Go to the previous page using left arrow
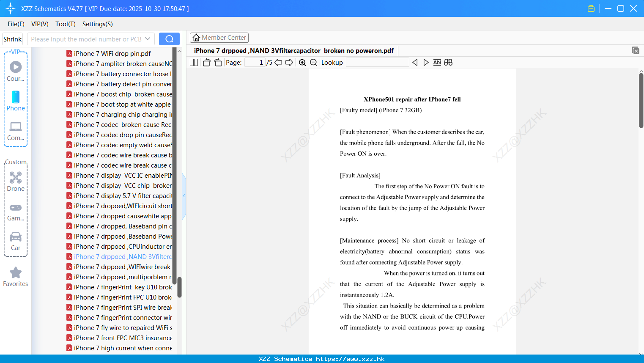Image resolution: width=644 pixels, height=363 pixels. (x=278, y=62)
